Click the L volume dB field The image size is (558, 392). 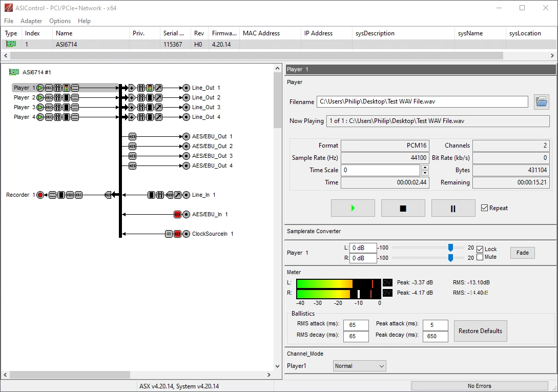coord(363,248)
